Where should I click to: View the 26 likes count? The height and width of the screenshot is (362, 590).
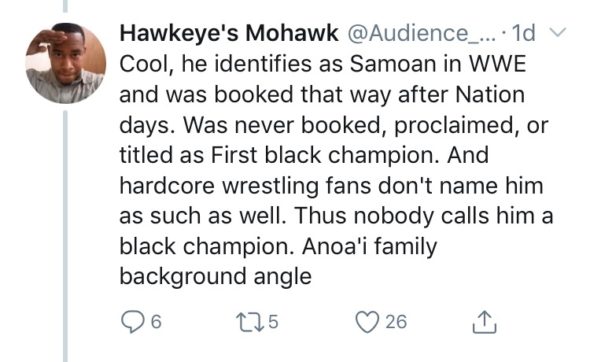(396, 322)
